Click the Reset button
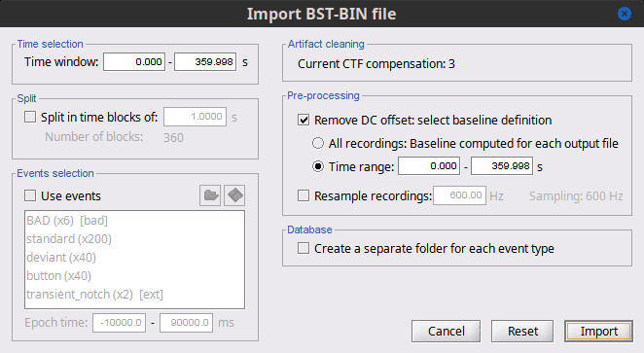 [x=522, y=332]
